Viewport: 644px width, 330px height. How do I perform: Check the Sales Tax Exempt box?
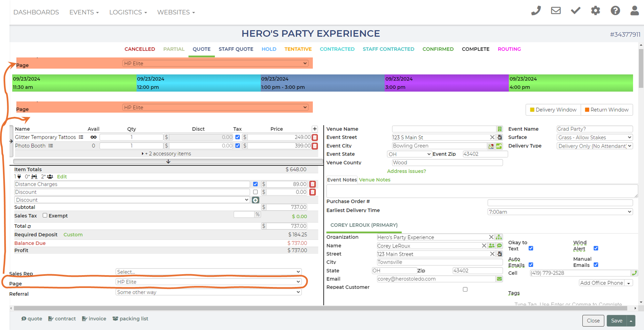(x=45, y=215)
